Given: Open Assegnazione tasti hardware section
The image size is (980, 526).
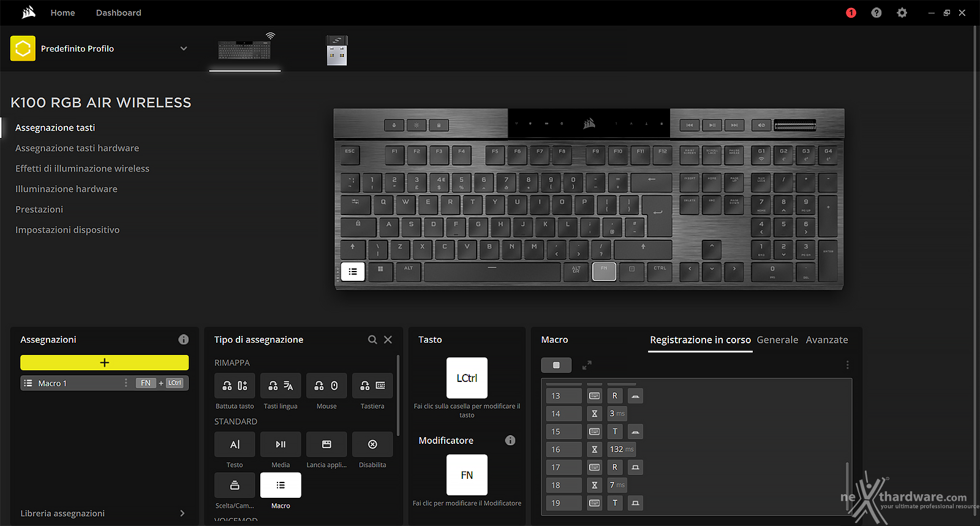Looking at the screenshot, I should click(x=77, y=148).
